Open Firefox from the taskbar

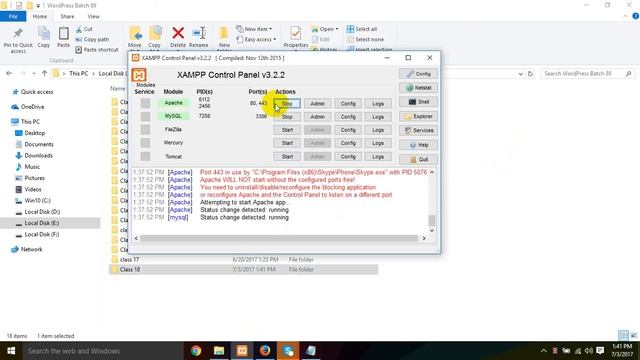(x=265, y=351)
